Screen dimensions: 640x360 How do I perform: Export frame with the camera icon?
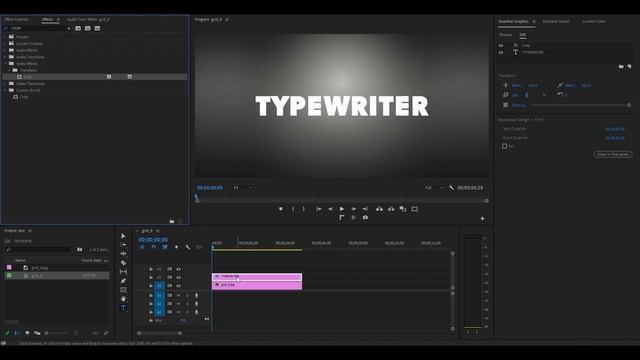365,218
